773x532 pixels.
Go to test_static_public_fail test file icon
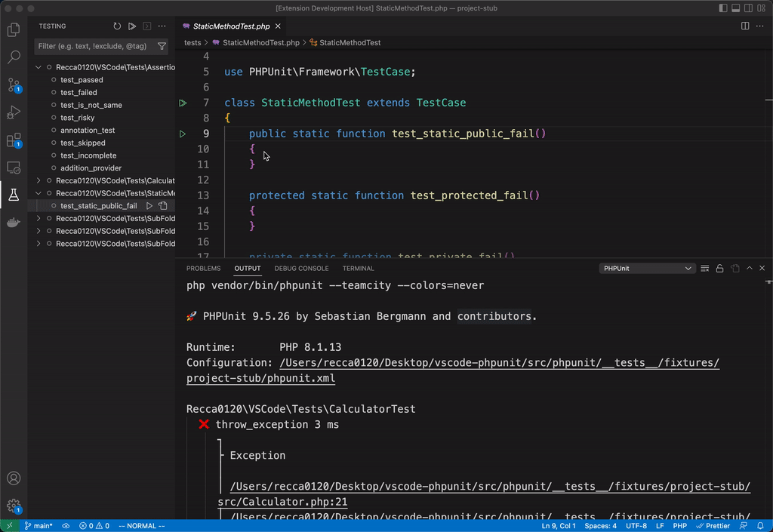[x=163, y=206]
